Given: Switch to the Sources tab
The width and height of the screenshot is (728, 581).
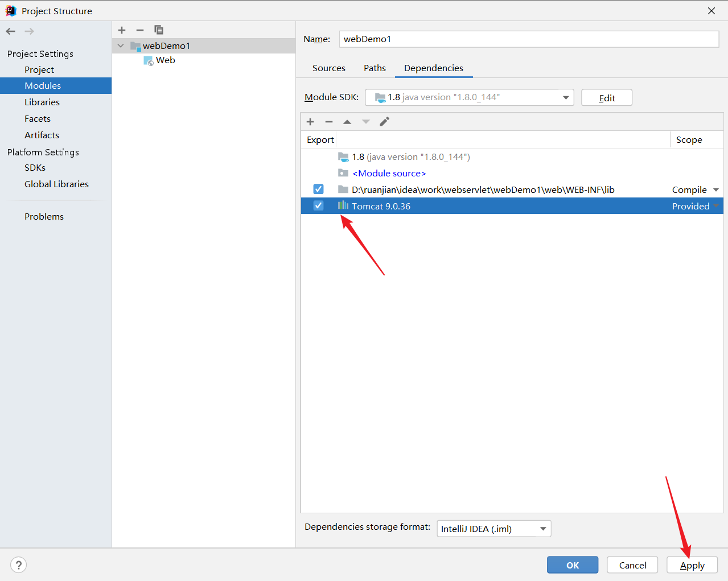Looking at the screenshot, I should coord(329,68).
